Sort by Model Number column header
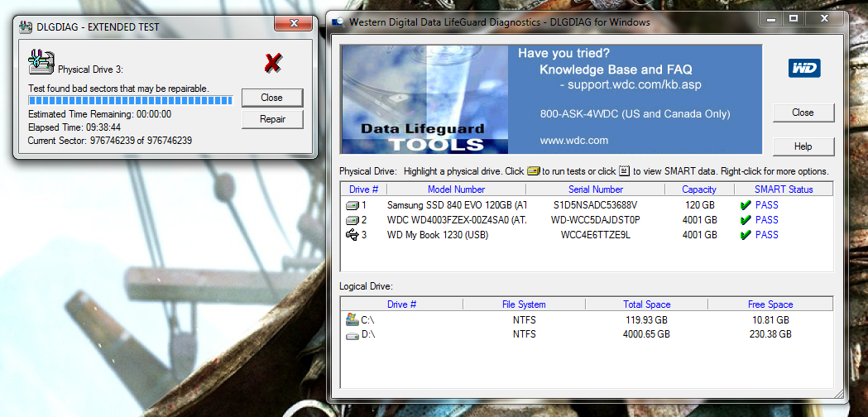Screen dimensions: 868x417 [456, 189]
